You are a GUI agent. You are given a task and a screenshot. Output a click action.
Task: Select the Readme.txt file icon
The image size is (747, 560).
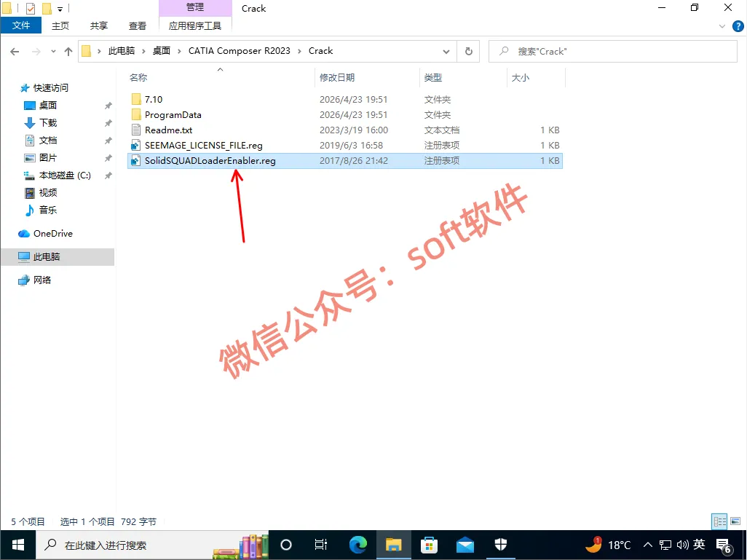click(136, 130)
